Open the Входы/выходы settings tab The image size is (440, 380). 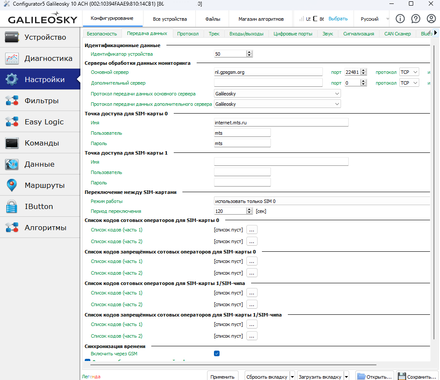pos(246,34)
